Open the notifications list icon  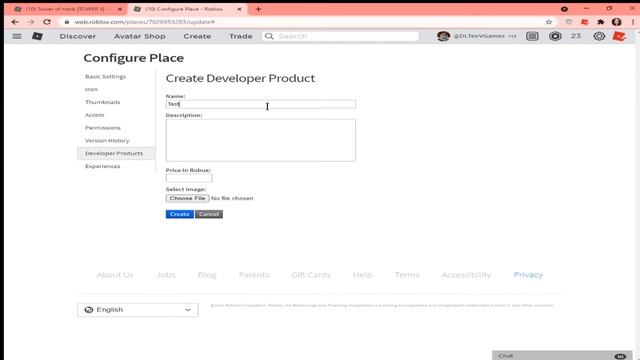pos(532,36)
